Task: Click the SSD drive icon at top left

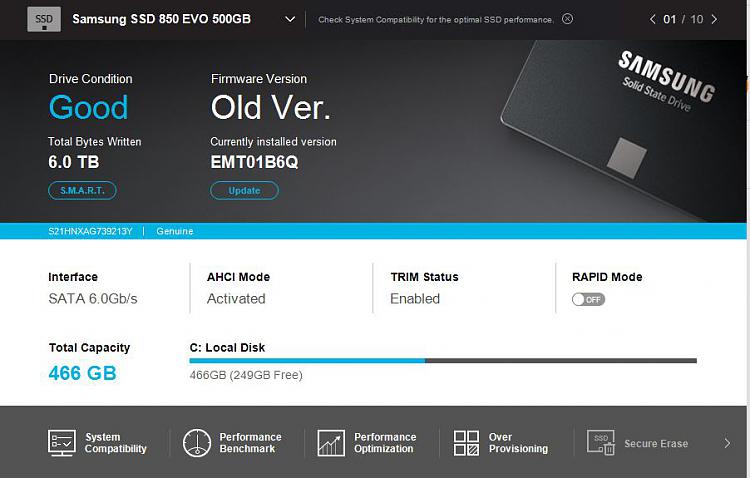Action: [44, 19]
